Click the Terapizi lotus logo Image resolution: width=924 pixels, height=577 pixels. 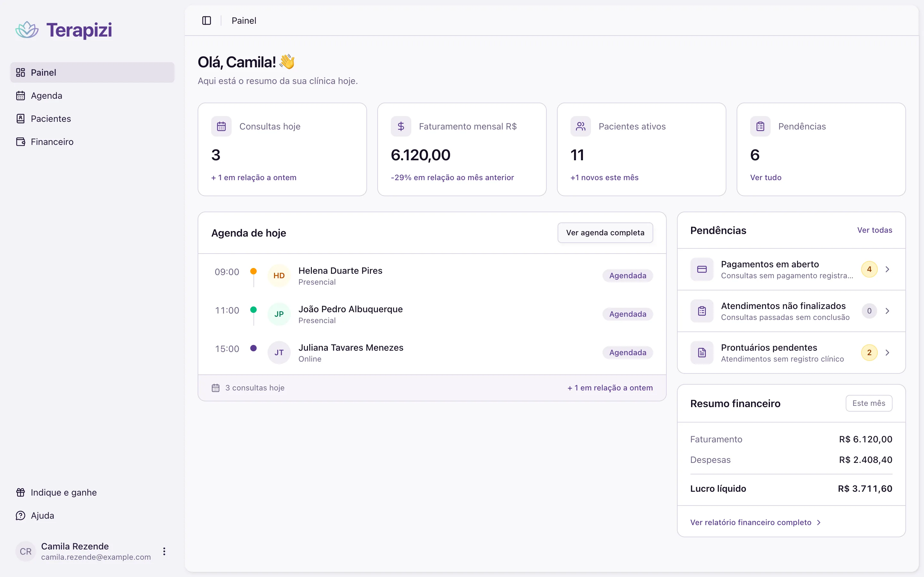coord(27,30)
